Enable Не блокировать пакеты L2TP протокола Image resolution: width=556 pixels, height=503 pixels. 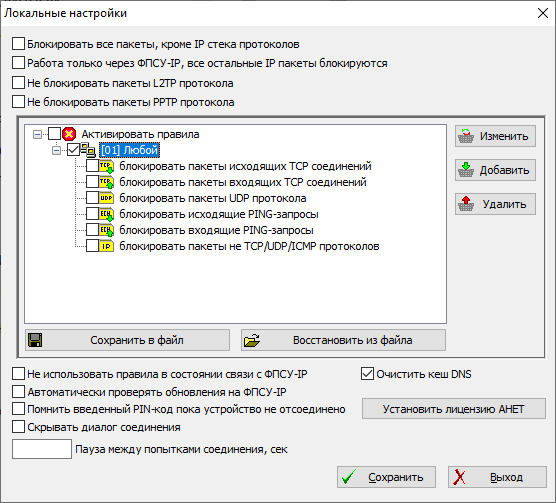(18, 83)
